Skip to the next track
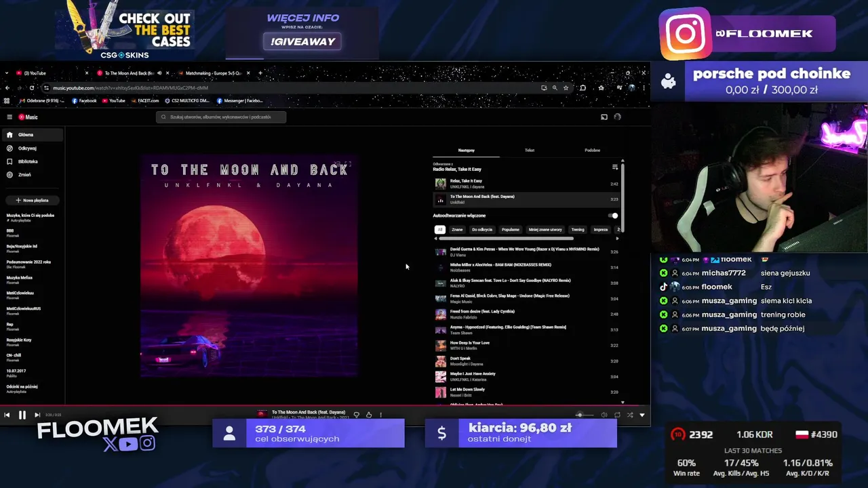The image size is (868, 488). [37, 415]
